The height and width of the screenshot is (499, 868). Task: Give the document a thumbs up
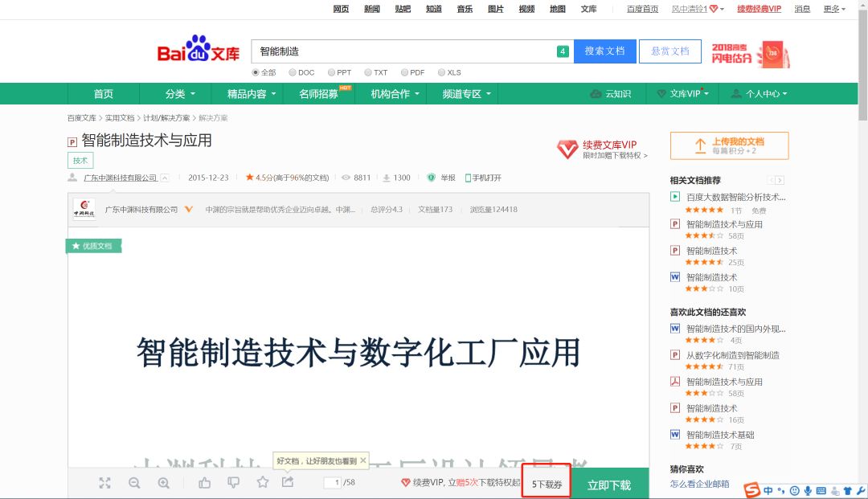click(204, 483)
